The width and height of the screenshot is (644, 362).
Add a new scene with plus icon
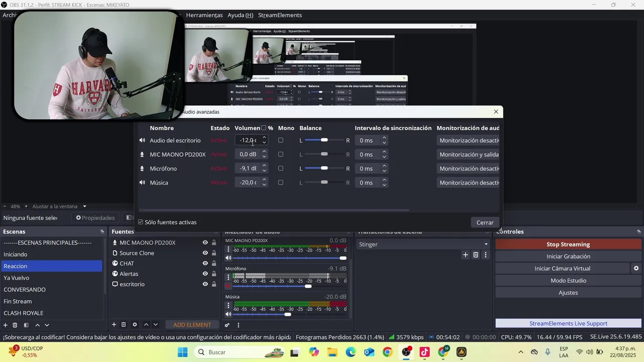click(6, 325)
